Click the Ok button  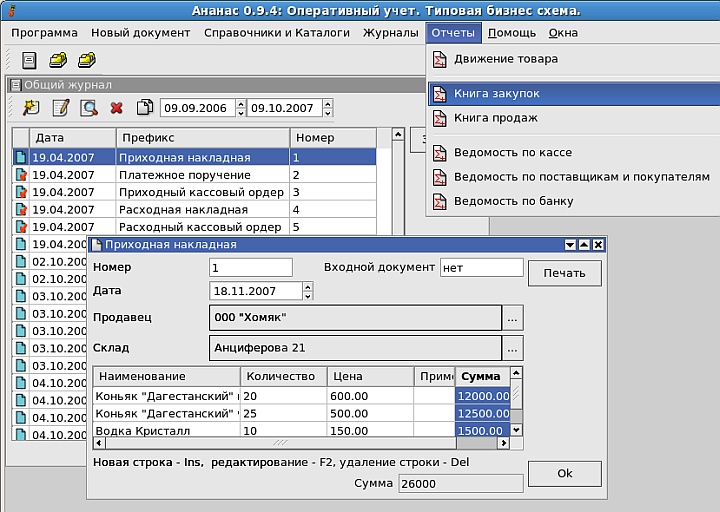tap(564, 473)
